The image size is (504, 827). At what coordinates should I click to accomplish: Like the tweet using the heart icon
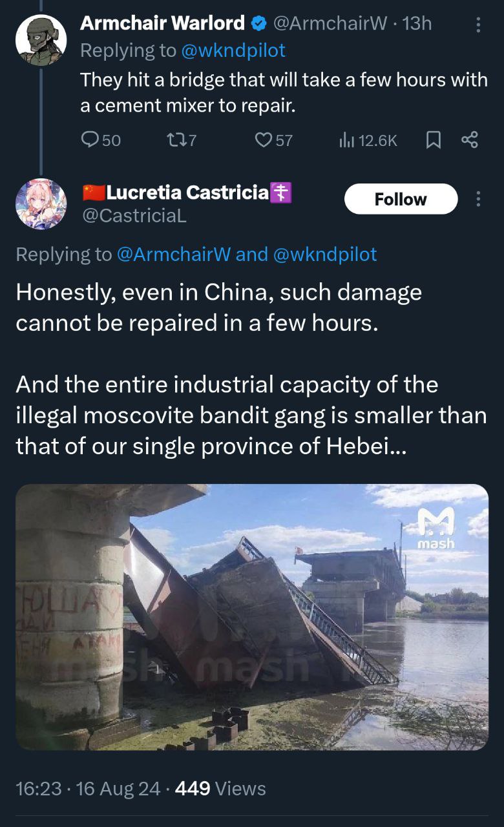263,140
